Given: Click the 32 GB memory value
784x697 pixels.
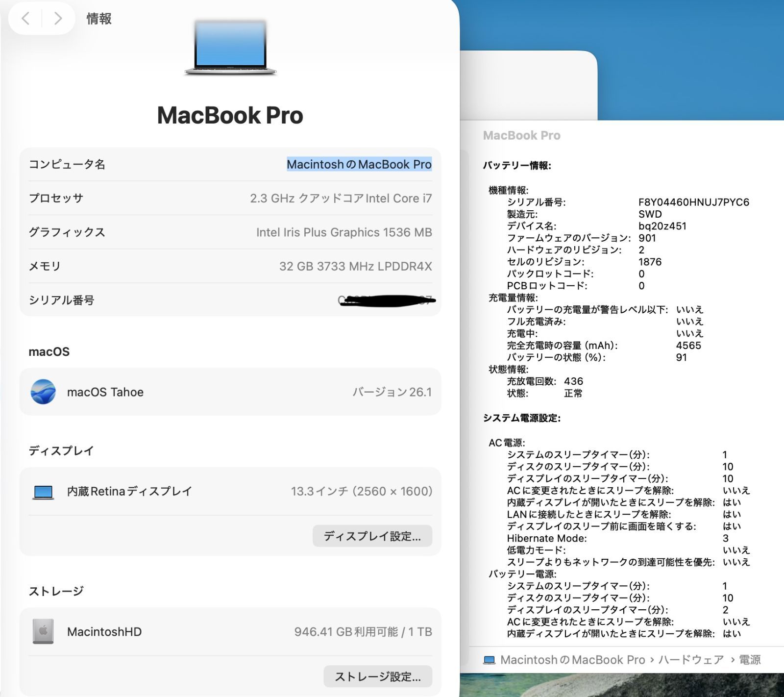Looking at the screenshot, I should pyautogui.click(x=355, y=266).
